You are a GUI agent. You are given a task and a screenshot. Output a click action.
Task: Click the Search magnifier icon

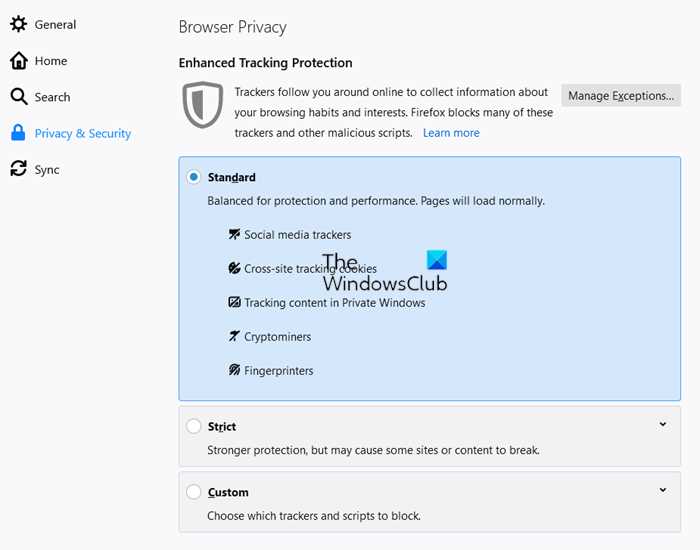coord(19,96)
